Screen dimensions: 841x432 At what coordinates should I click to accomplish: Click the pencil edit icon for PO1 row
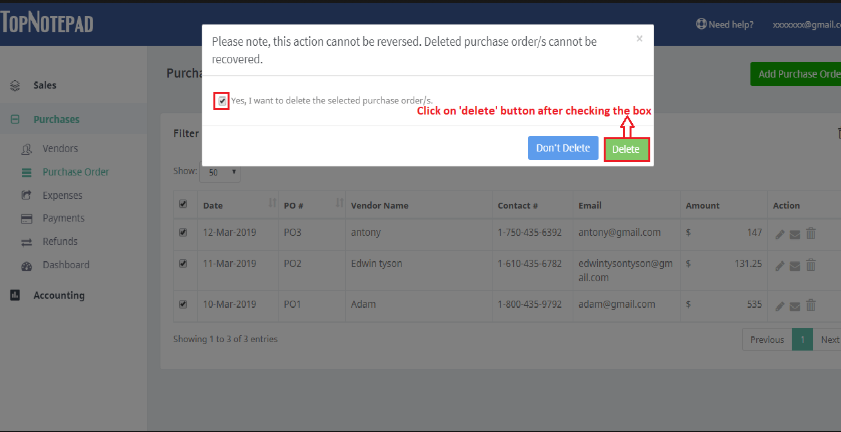(x=780, y=304)
